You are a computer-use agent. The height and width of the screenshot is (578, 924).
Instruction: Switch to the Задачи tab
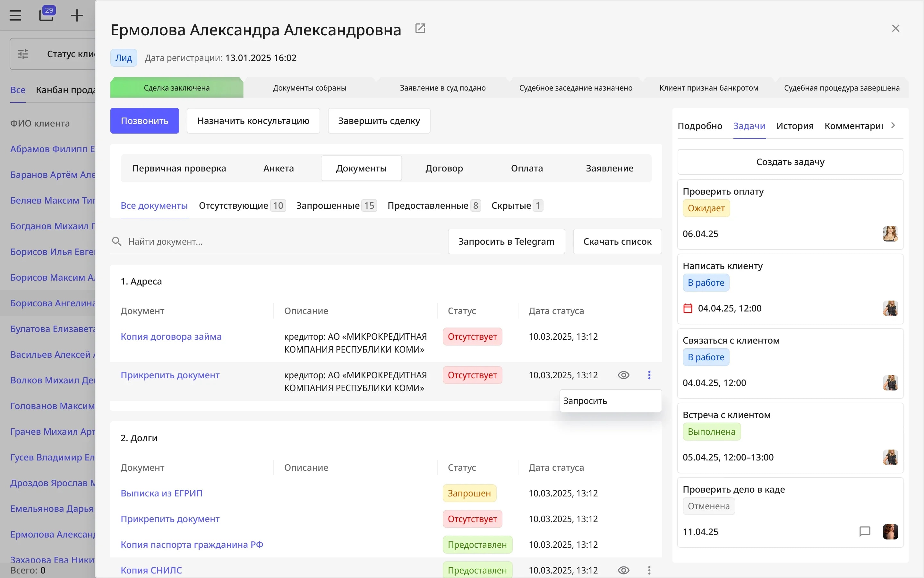(749, 126)
